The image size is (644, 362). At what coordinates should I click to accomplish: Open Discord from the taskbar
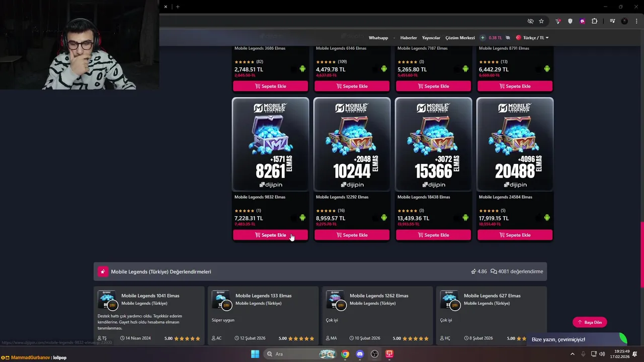(x=360, y=354)
